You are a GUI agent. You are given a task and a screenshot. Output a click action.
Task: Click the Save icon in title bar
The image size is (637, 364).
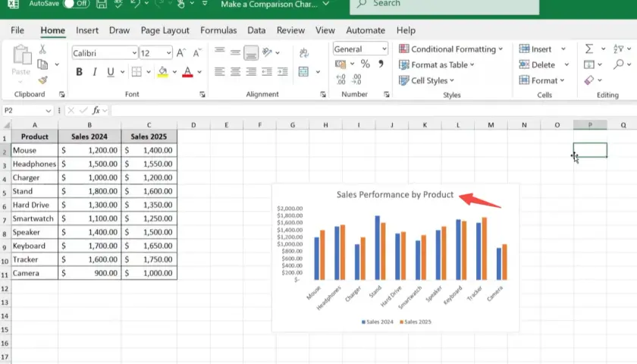102,4
